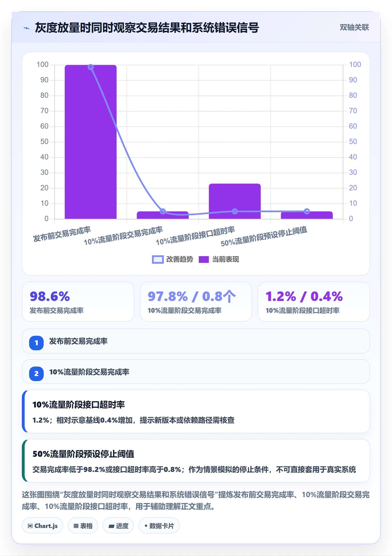This screenshot has width=392, height=556.
Task: Click the left y-axis value 100
Action: [x=43, y=64]
